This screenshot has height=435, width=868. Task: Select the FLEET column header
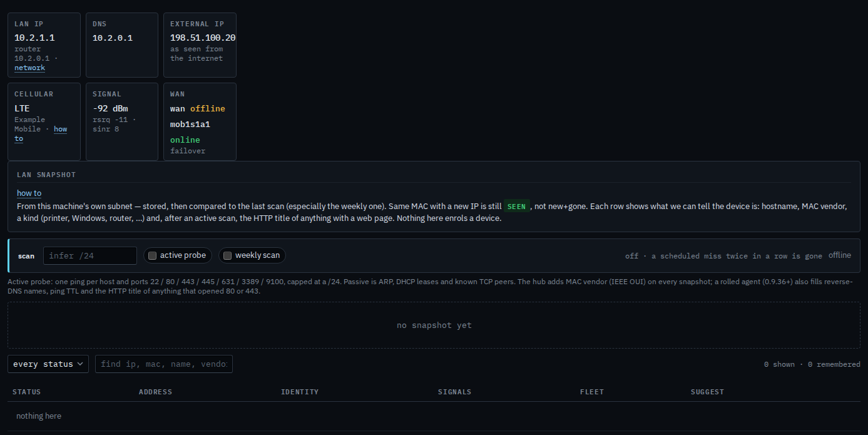[592, 392]
